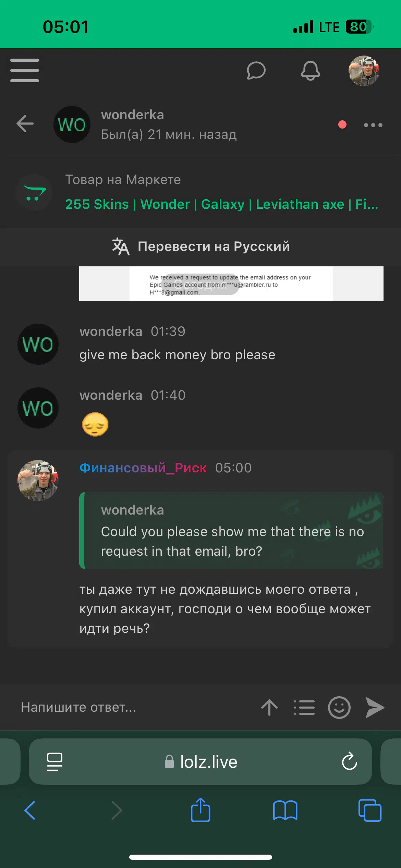
Task: Open three-dot conversation options menu
Action: pos(373,125)
